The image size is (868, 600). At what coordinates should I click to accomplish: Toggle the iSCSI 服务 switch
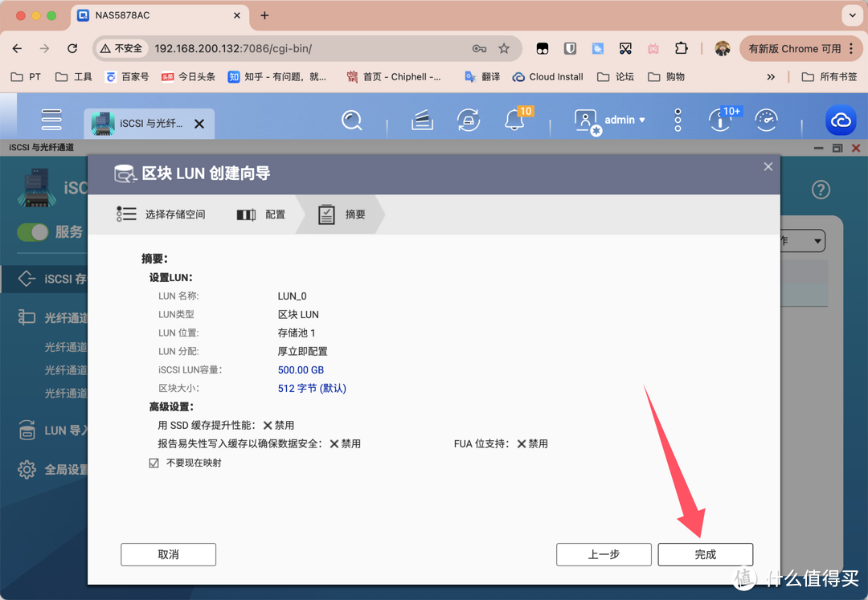pos(33,232)
